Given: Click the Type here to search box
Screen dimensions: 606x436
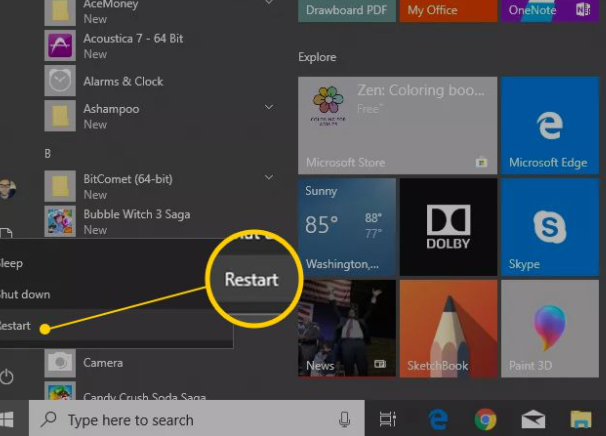Looking at the screenshot, I should tap(197, 420).
